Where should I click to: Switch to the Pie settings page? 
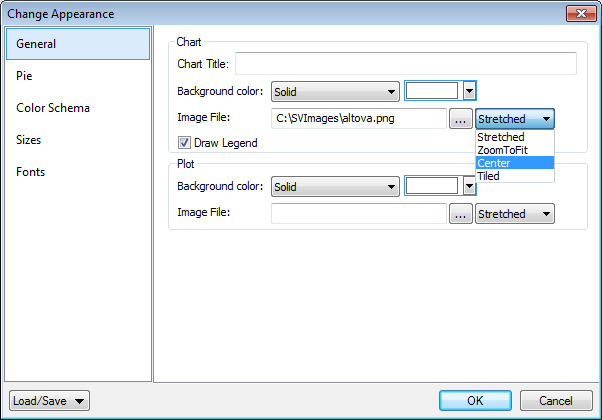pos(24,76)
